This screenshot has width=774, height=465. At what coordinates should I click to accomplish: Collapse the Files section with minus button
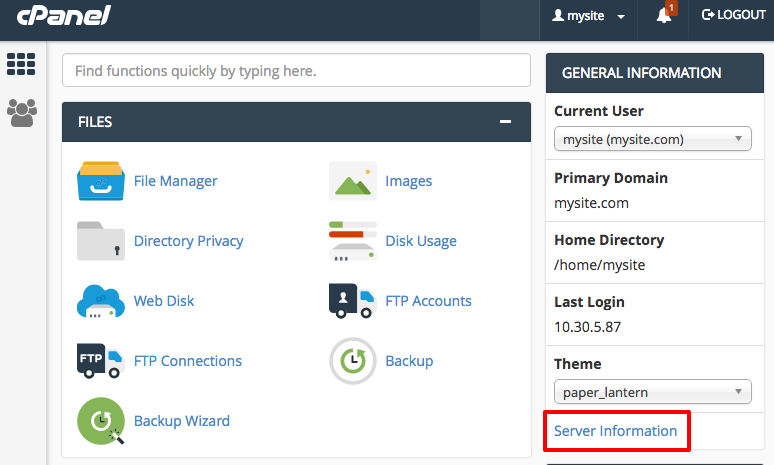(x=505, y=122)
